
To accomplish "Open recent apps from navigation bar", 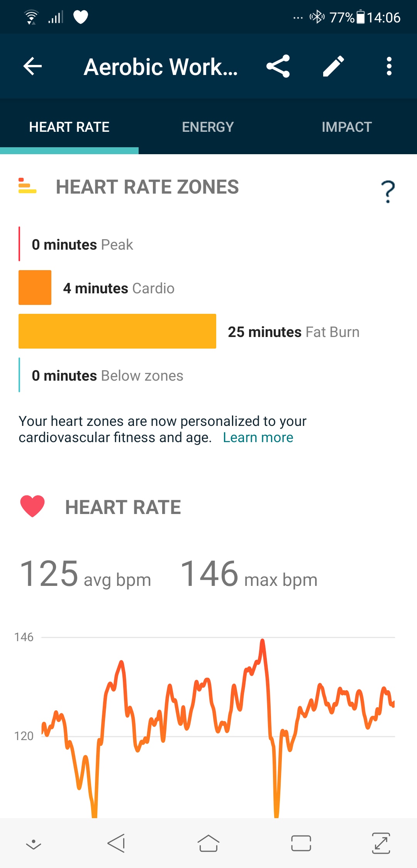I will (x=301, y=843).
